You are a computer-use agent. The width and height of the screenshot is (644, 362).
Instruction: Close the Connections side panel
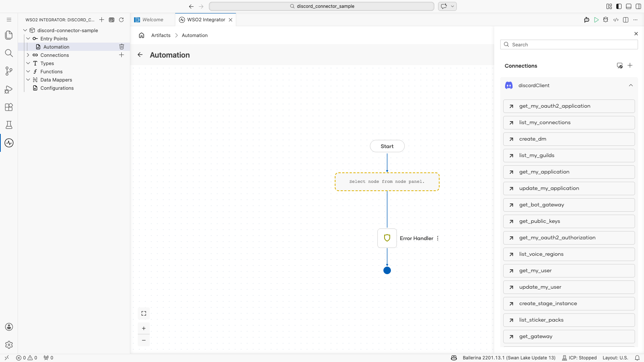click(x=636, y=34)
